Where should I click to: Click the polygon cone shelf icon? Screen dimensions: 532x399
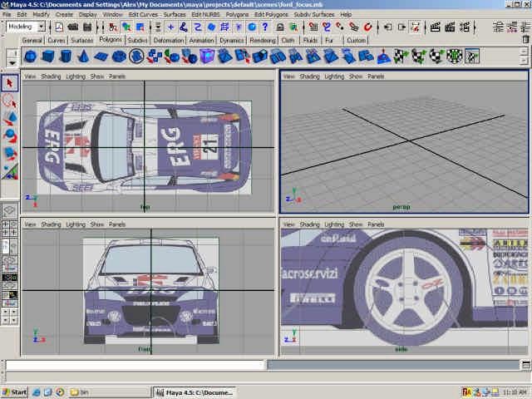[x=83, y=57]
